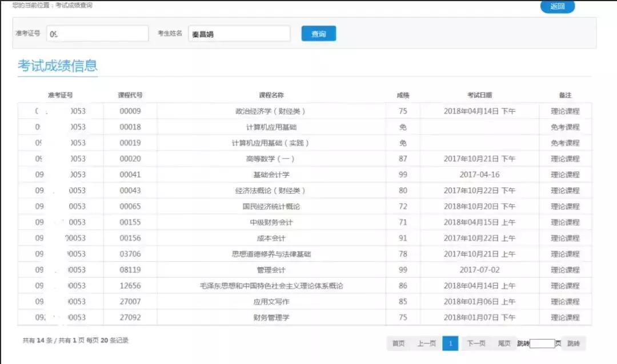617x364 pixels.
Task: Click the 考试成绩信息 section heading
Action: point(57,66)
